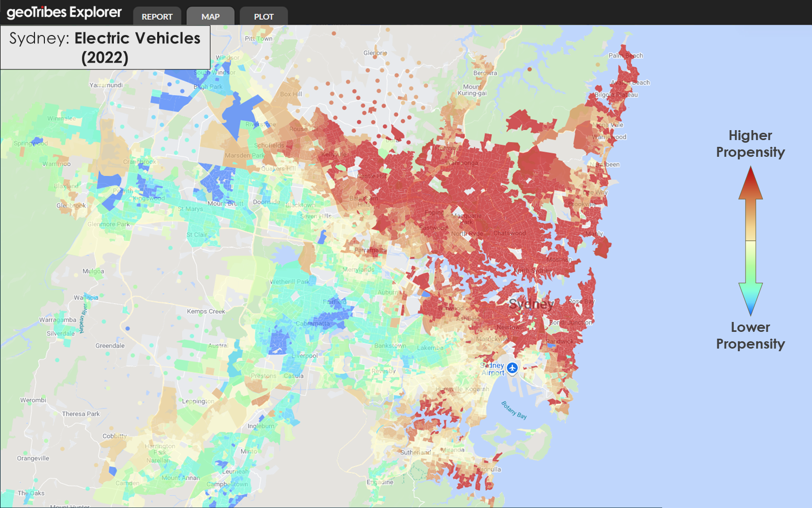This screenshot has width=812, height=508.
Task: Click the Liverpool suburb label
Action: [x=305, y=355]
